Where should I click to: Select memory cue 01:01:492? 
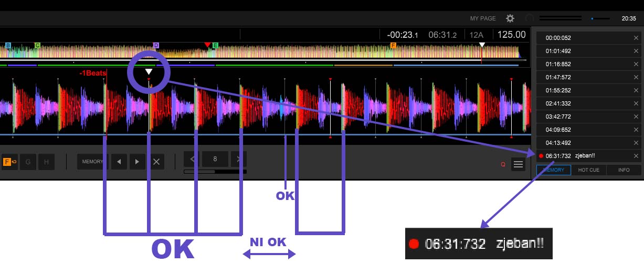click(x=588, y=51)
